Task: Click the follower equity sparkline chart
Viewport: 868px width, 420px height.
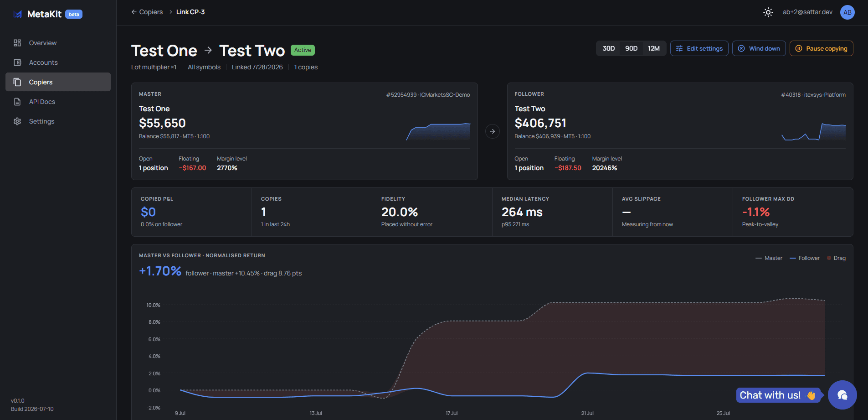Action: click(814, 131)
